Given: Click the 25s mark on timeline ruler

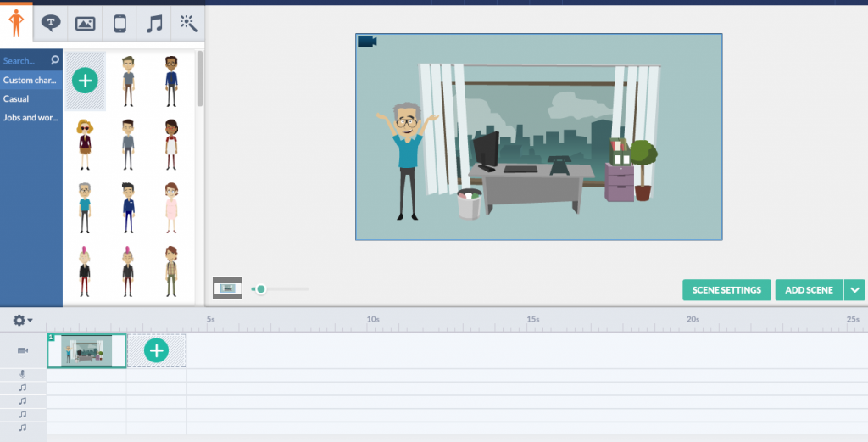Looking at the screenshot, I should pos(853,320).
